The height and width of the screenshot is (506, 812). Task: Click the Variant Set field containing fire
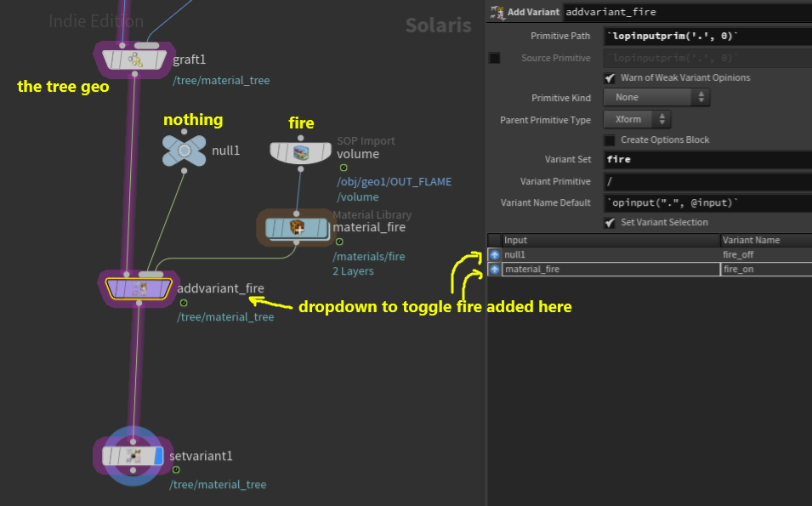707,160
